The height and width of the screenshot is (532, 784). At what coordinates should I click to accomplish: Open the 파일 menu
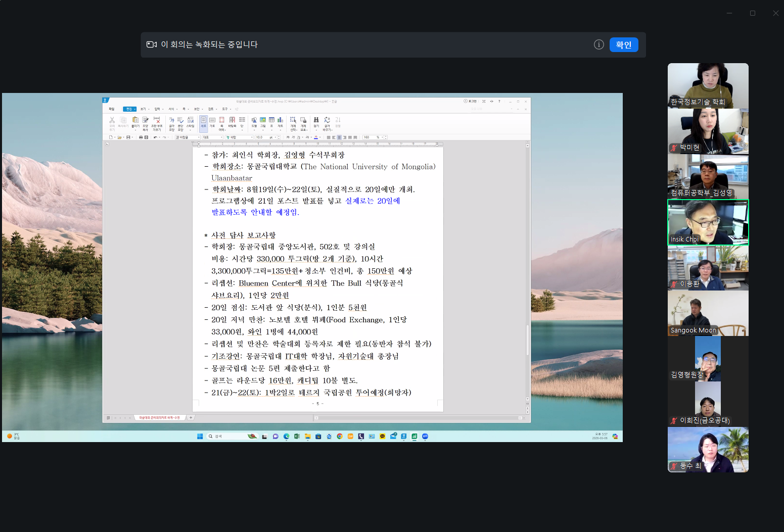coord(112,109)
